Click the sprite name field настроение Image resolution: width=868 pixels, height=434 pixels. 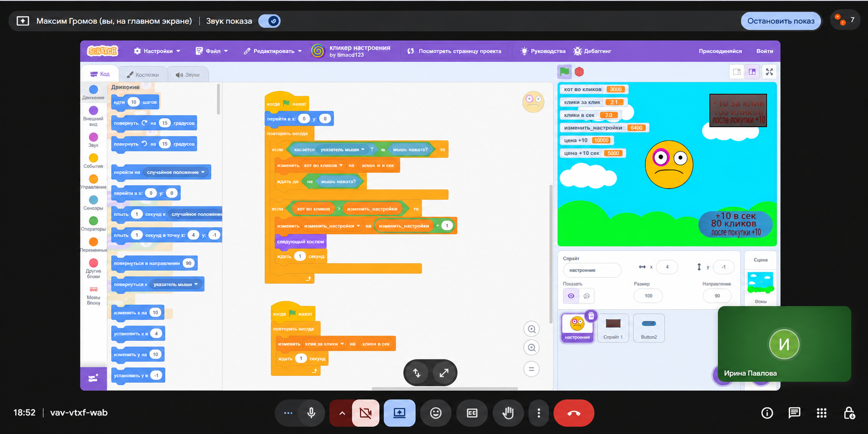592,270
